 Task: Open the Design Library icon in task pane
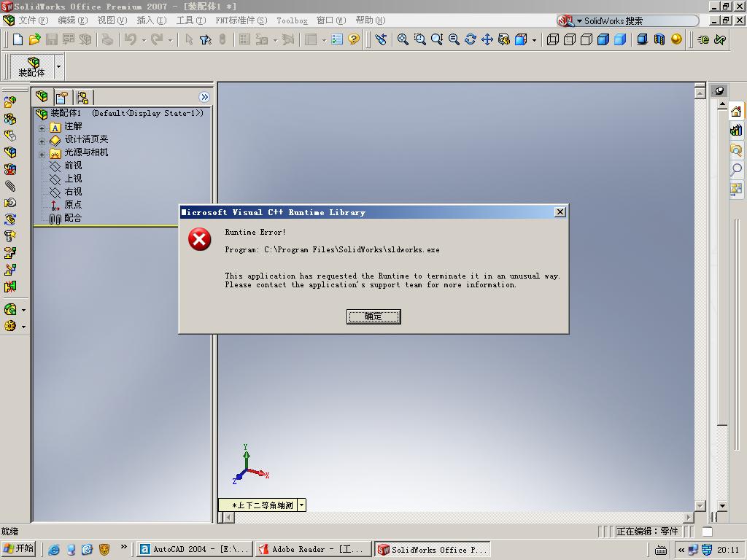click(736, 131)
